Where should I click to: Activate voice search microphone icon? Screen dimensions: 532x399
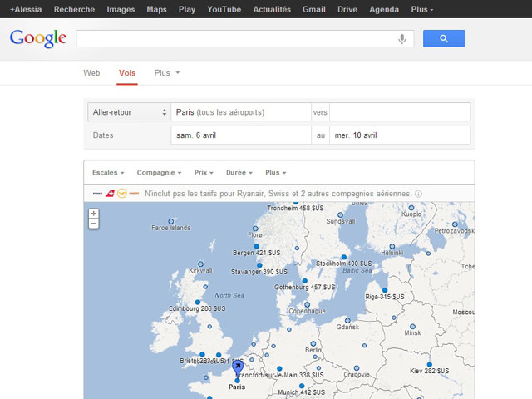click(x=402, y=39)
